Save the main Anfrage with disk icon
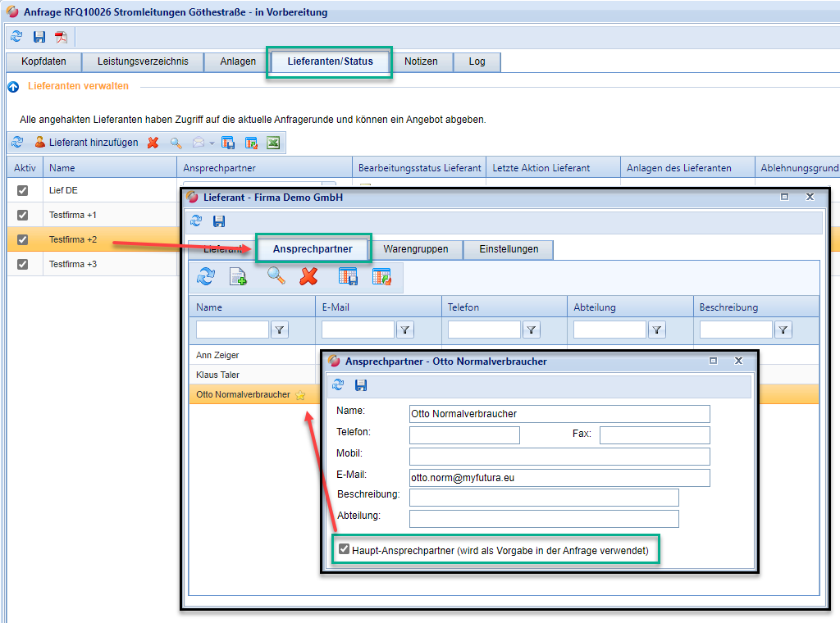The width and height of the screenshot is (840, 623). (x=39, y=37)
